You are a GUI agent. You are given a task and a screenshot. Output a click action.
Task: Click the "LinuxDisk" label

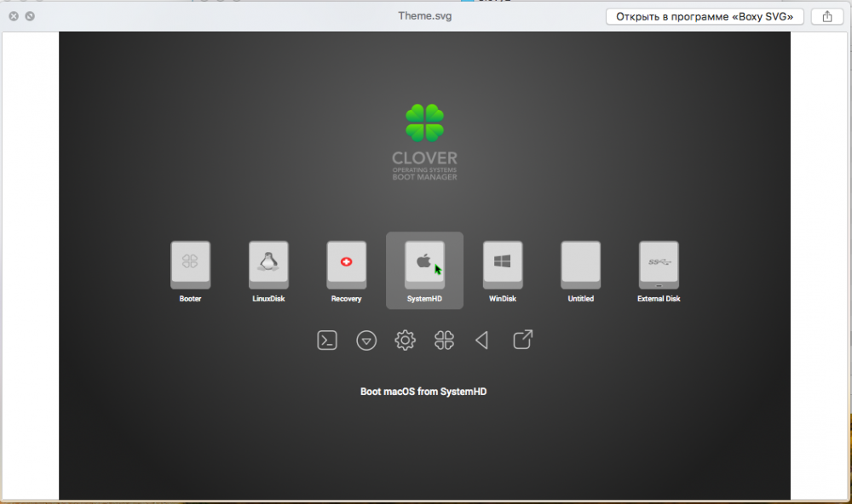pos(268,299)
